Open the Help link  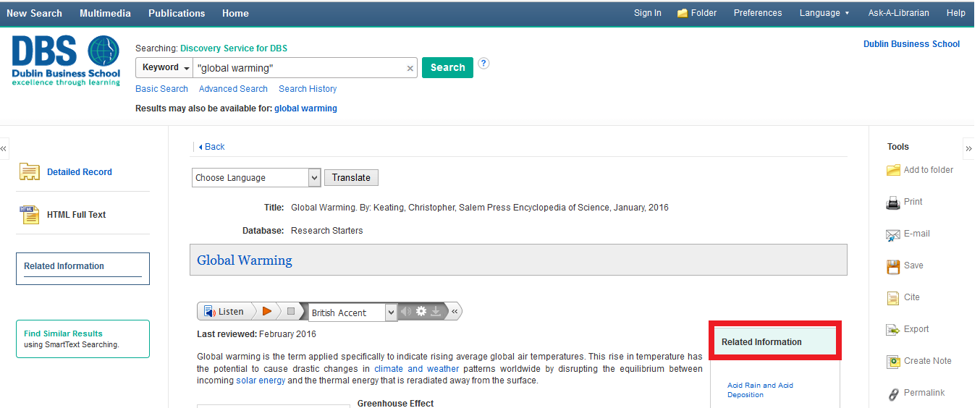point(955,13)
